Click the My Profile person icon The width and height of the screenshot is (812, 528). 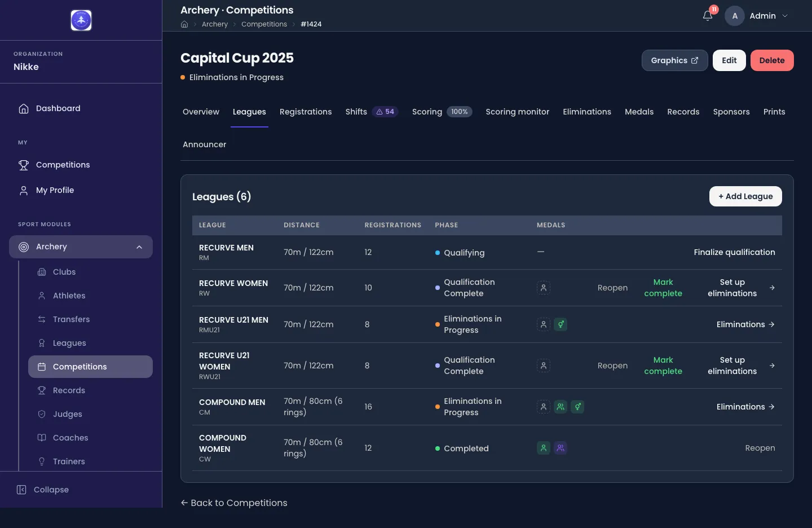pos(24,190)
